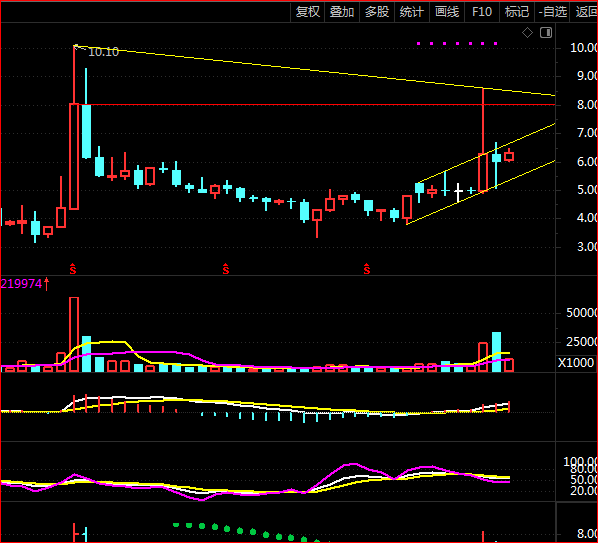Click the red horizontal line at 8.00
Image resolution: width=598 pixels, height=543 pixels.
coord(317,104)
